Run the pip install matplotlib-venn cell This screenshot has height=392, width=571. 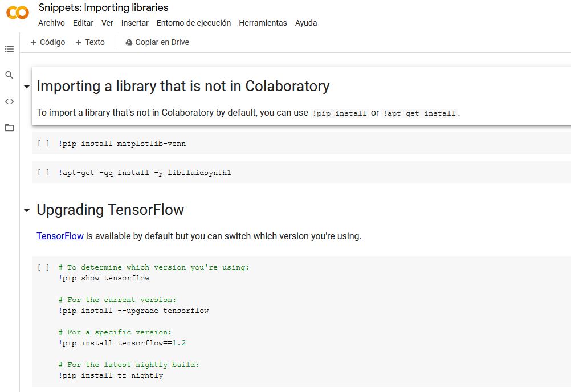(x=43, y=144)
